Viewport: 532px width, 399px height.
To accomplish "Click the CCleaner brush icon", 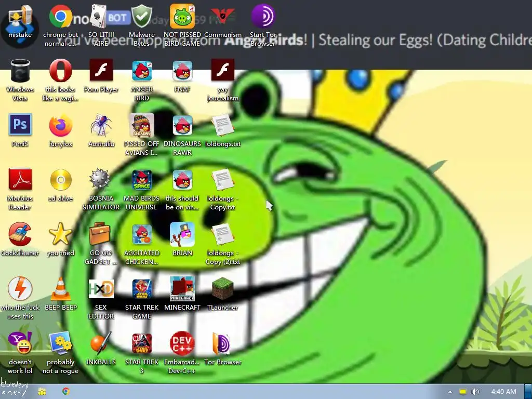I will (20, 234).
